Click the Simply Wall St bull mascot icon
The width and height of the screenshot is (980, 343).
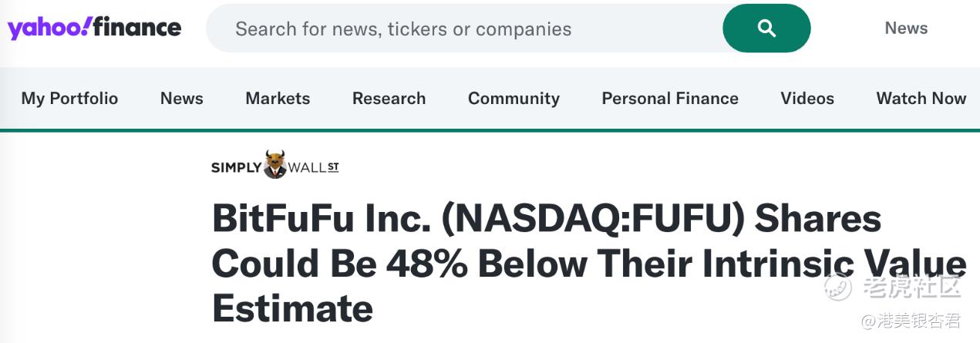(x=274, y=165)
